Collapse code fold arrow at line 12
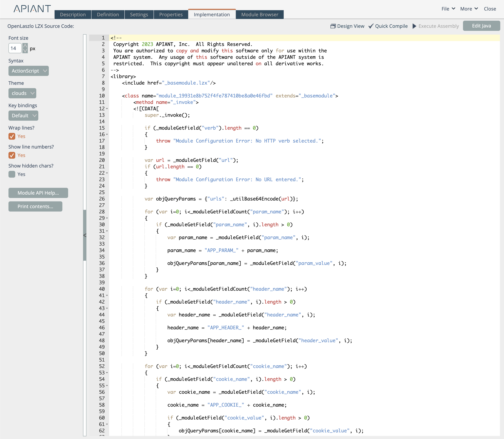The height and width of the screenshot is (439, 504). coord(107,108)
